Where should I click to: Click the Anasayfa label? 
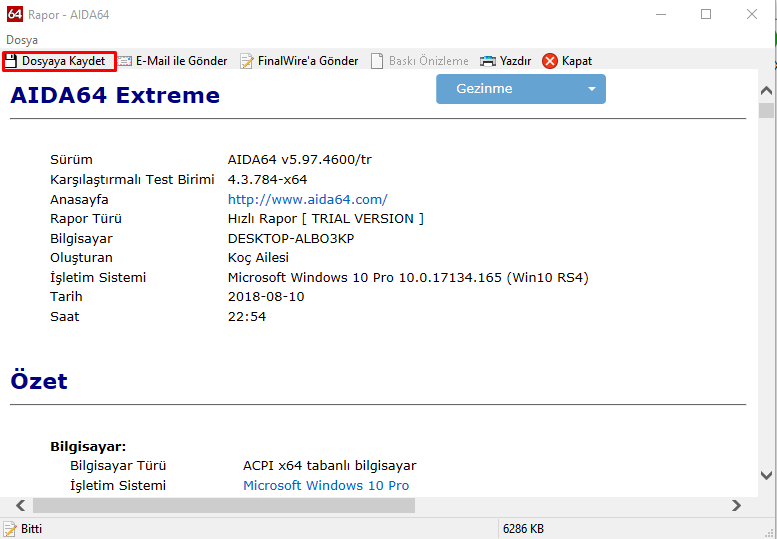tap(79, 199)
